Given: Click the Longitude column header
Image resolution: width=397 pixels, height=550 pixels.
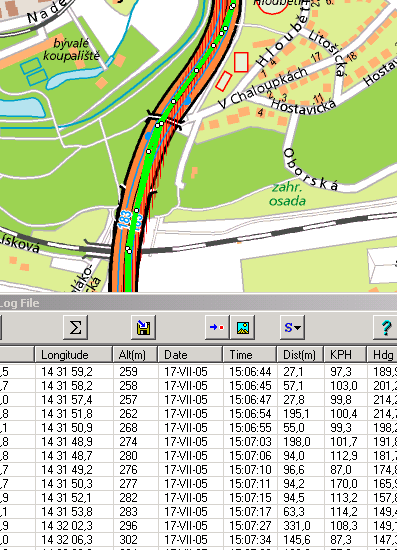Looking at the screenshot, I should tap(74, 355).
